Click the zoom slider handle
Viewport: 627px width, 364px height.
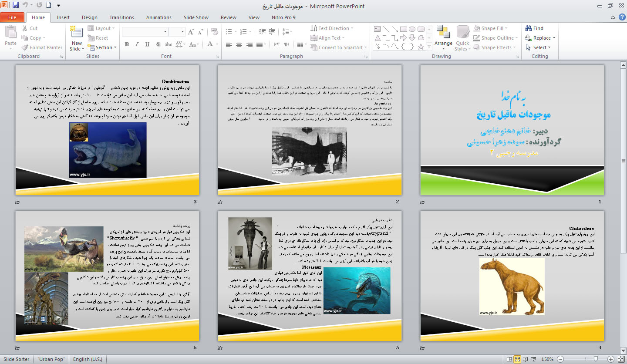(596, 359)
